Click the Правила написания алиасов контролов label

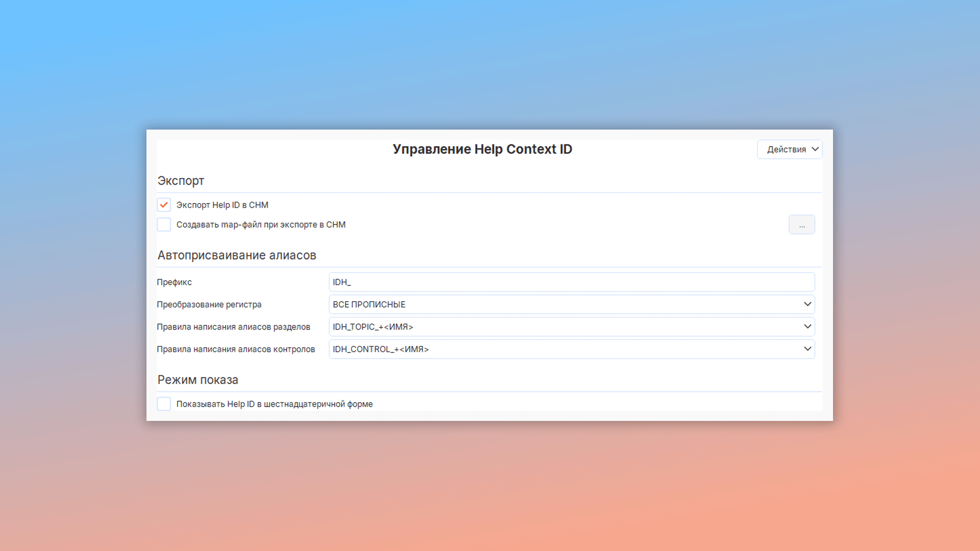coord(236,349)
